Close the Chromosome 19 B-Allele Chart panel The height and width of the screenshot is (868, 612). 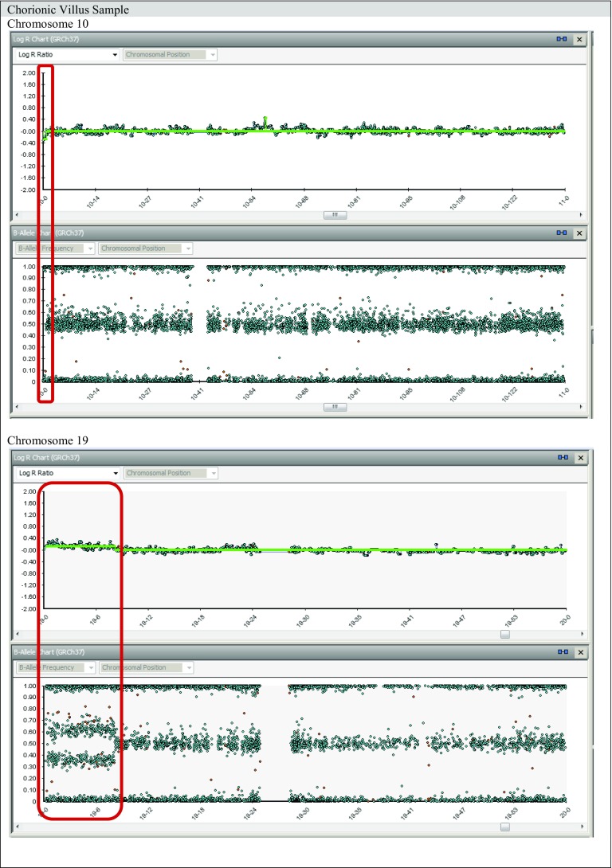579,652
